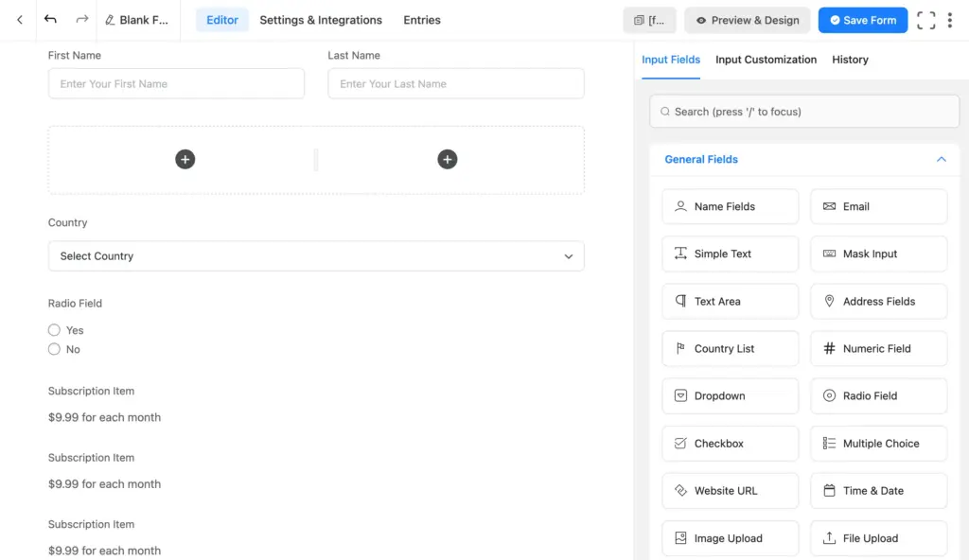Insert a Mask Input field
The height and width of the screenshot is (560, 969).
pyautogui.click(x=878, y=254)
